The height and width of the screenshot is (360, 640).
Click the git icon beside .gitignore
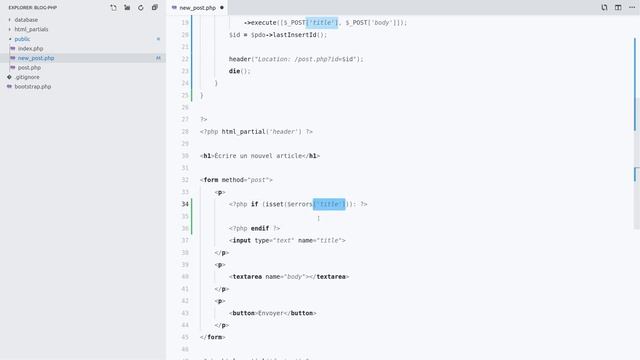[x=9, y=77]
